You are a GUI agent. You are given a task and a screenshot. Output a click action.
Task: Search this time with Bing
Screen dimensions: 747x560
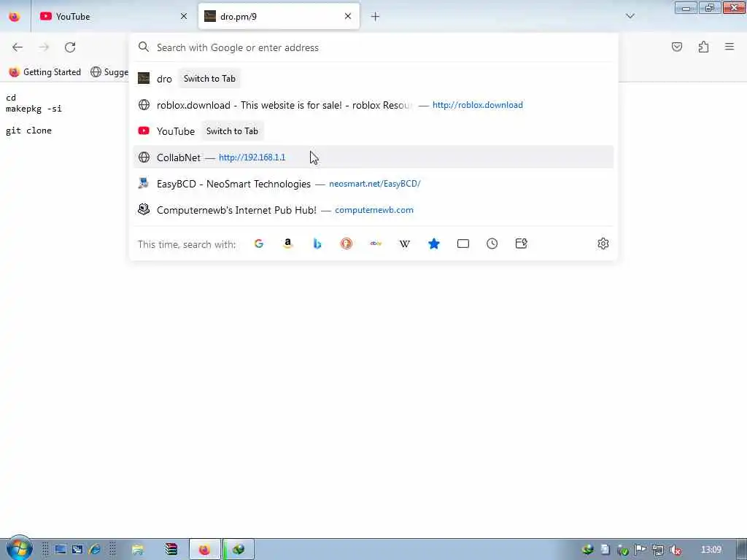317,244
